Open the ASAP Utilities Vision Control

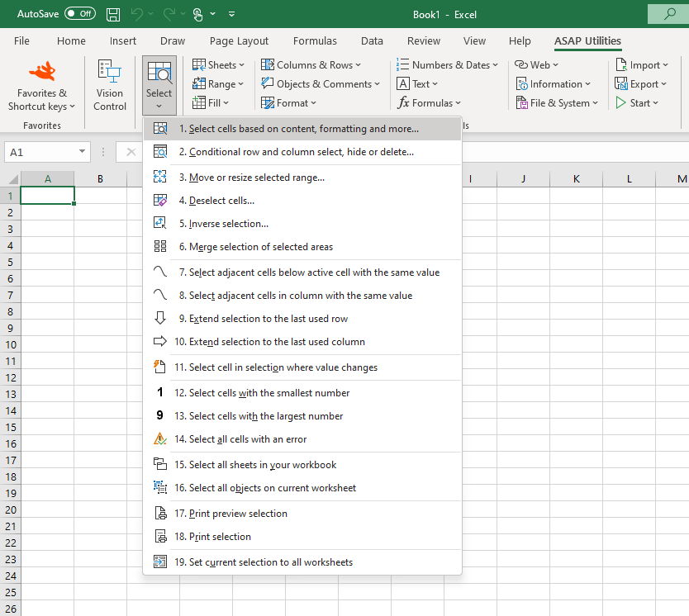tap(109, 85)
